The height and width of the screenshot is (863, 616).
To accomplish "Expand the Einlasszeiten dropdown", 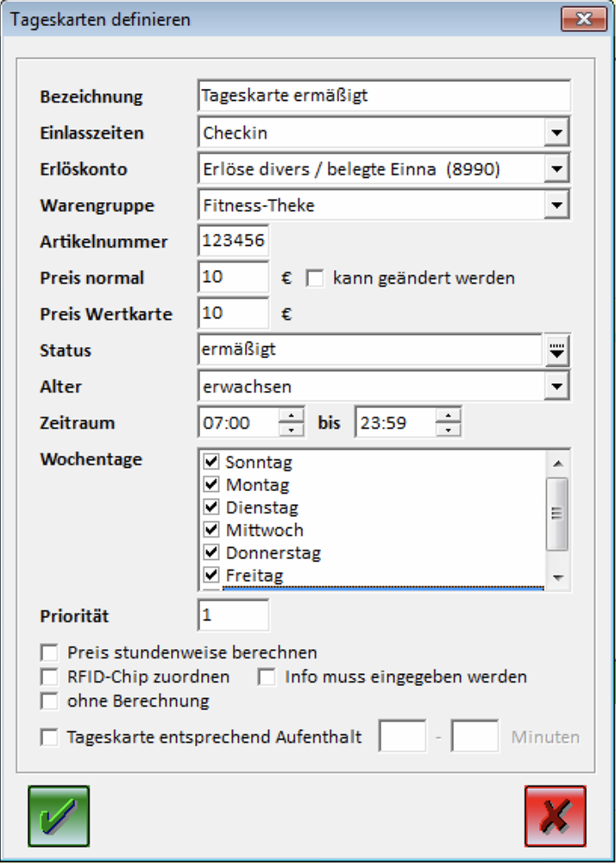I will [557, 133].
